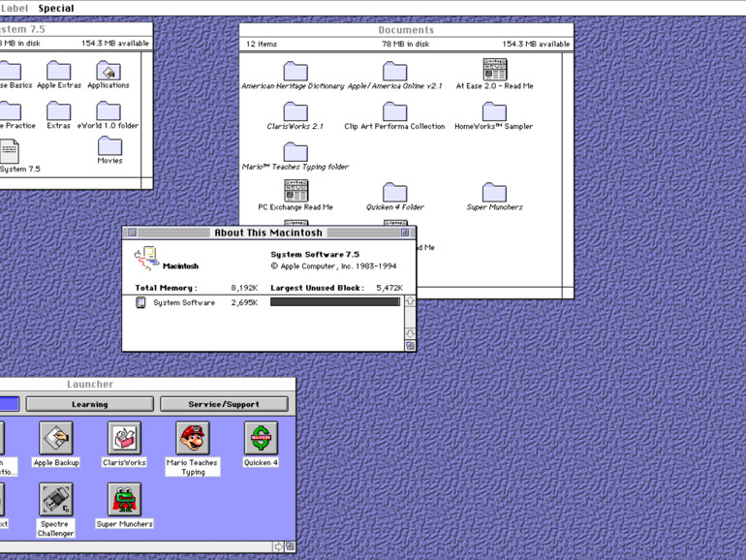Open the At Ease 2.0 Read Me document
The image size is (746, 560).
pyautogui.click(x=495, y=70)
